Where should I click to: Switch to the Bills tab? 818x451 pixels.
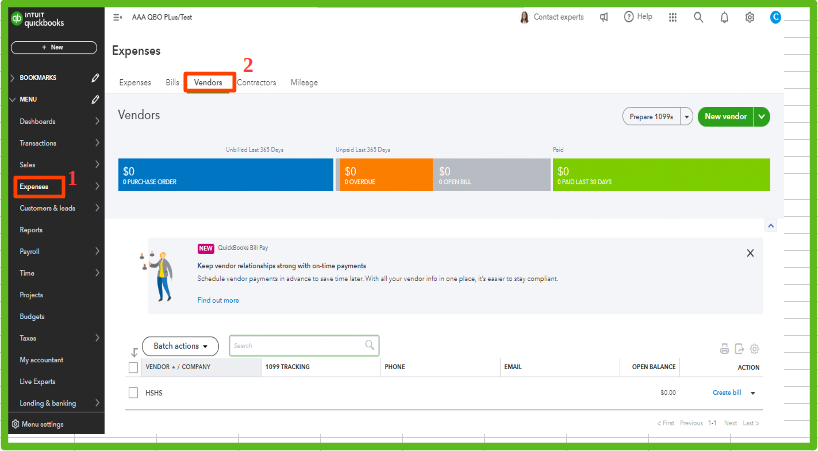pyautogui.click(x=172, y=82)
